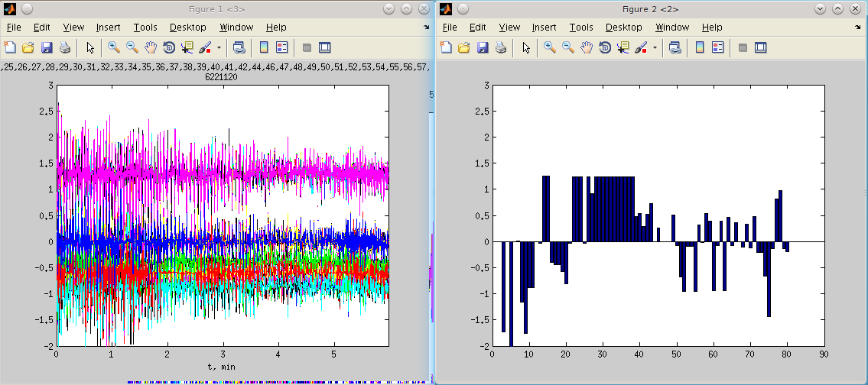The height and width of the screenshot is (385, 868).
Task: Click Zoom In tool in Figure 1
Action: (114, 47)
